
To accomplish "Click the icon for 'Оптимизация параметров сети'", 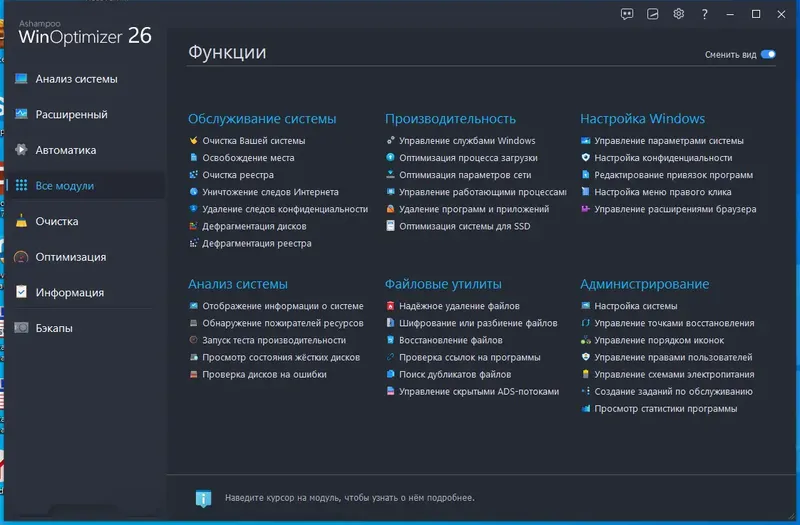I will [390, 174].
